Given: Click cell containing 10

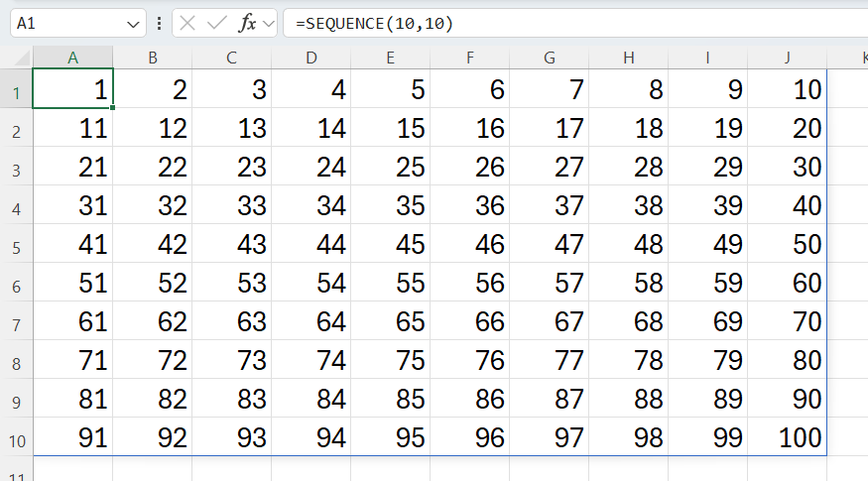Looking at the screenshot, I should [x=788, y=88].
